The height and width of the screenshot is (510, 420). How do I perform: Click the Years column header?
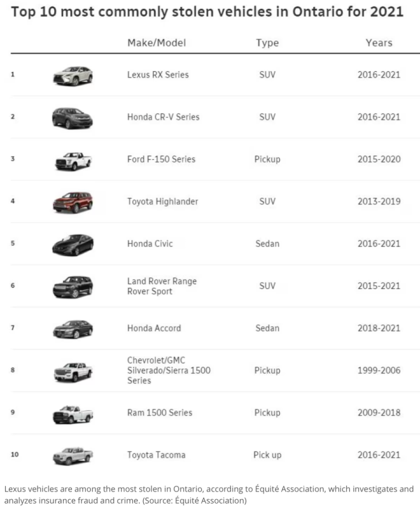379,43
